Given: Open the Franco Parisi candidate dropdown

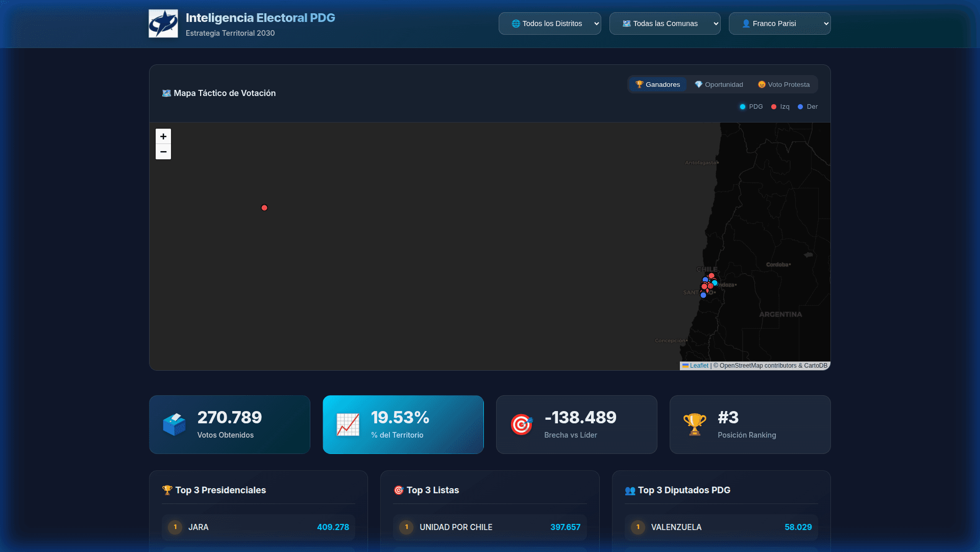Looking at the screenshot, I should [779, 23].
